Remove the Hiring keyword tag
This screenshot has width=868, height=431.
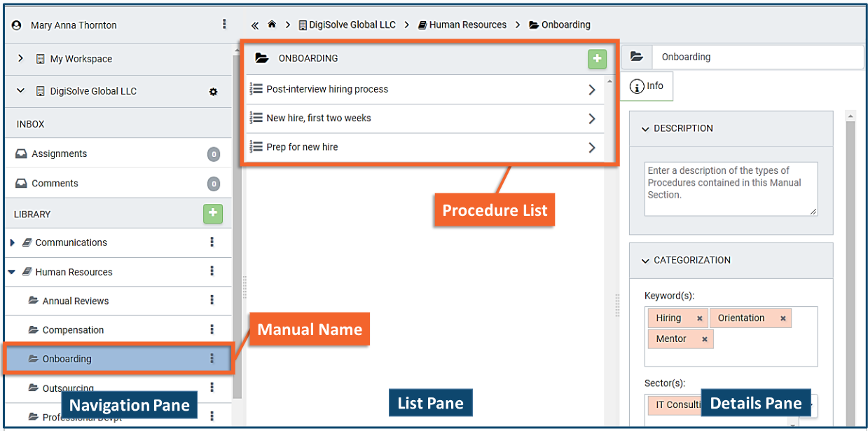(699, 318)
